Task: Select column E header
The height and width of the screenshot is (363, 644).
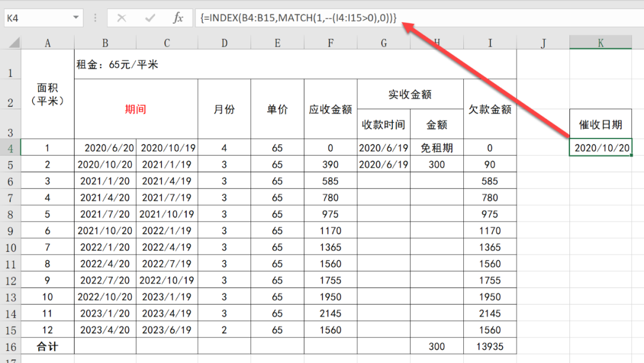Action: pos(277,43)
